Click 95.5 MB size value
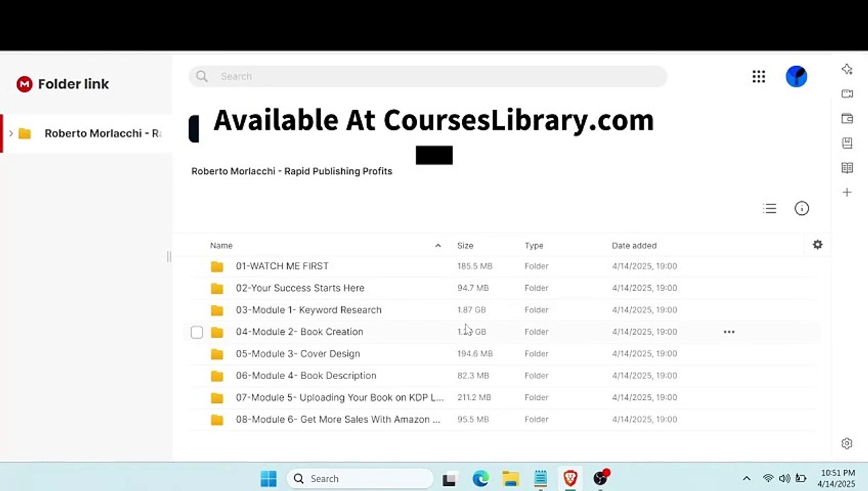The image size is (868, 491). coord(473,419)
